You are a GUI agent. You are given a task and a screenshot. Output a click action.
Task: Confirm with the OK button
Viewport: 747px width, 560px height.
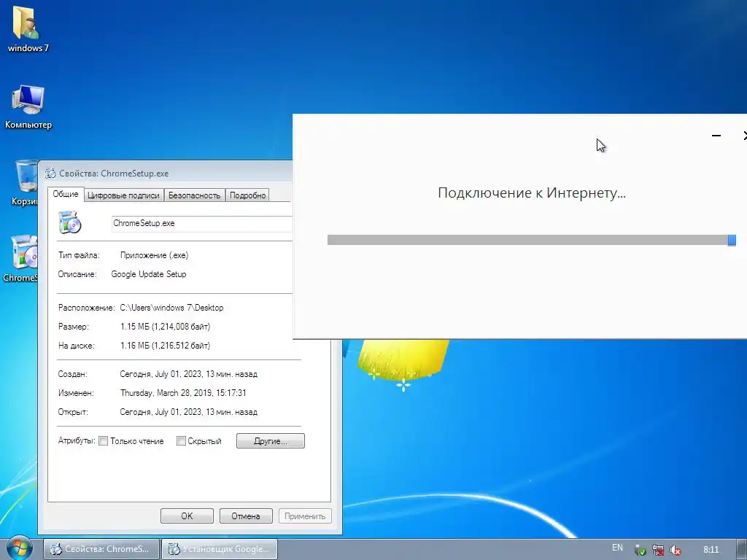click(x=187, y=516)
